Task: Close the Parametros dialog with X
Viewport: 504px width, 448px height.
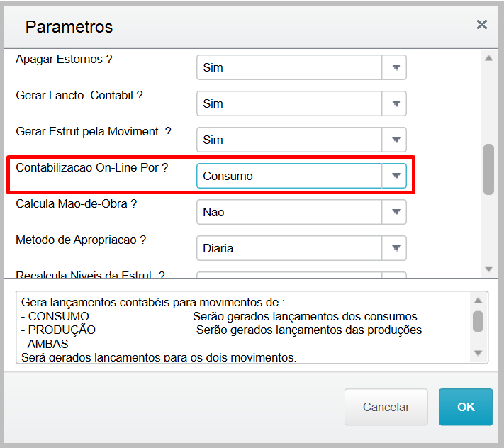Action: click(482, 25)
